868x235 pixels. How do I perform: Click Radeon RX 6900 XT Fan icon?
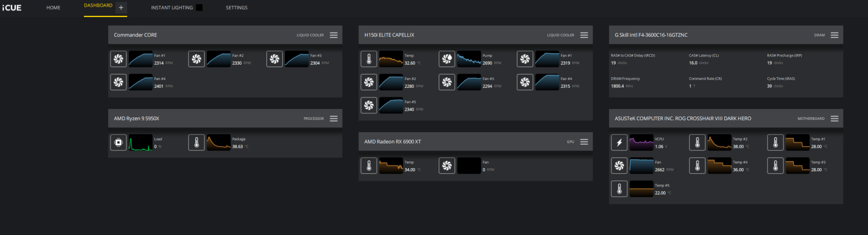447,166
